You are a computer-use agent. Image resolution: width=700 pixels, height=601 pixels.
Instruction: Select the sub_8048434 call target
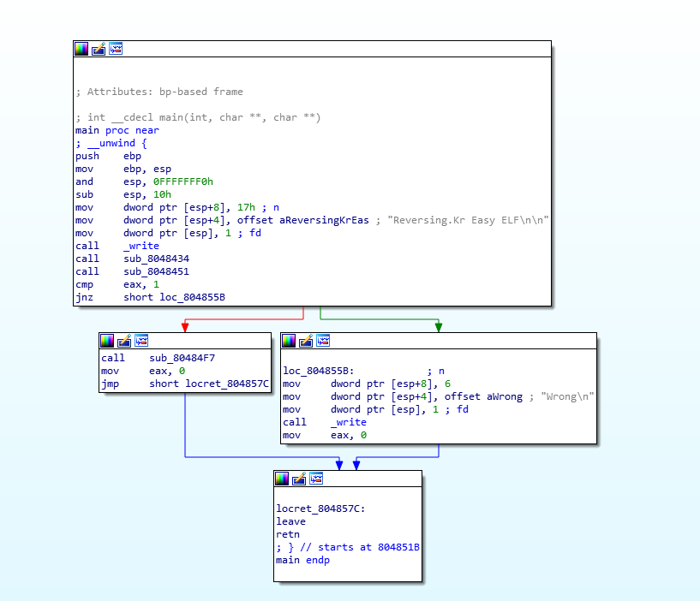pos(156,259)
